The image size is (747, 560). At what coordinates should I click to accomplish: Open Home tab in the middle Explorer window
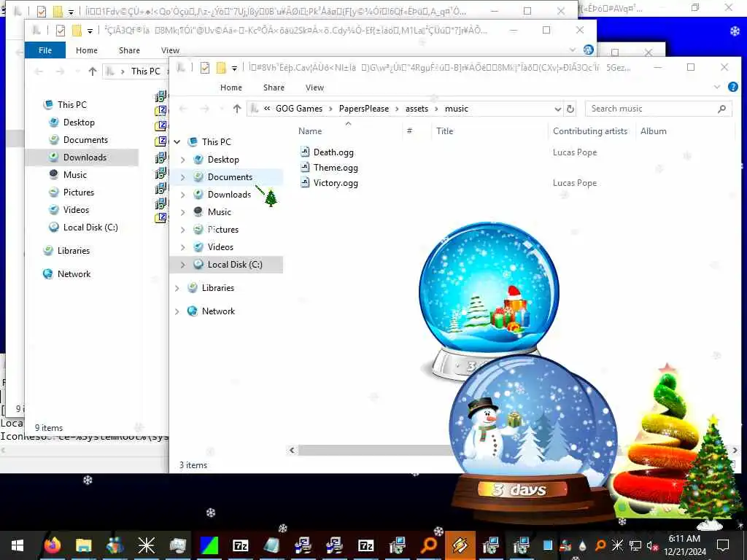point(87,50)
